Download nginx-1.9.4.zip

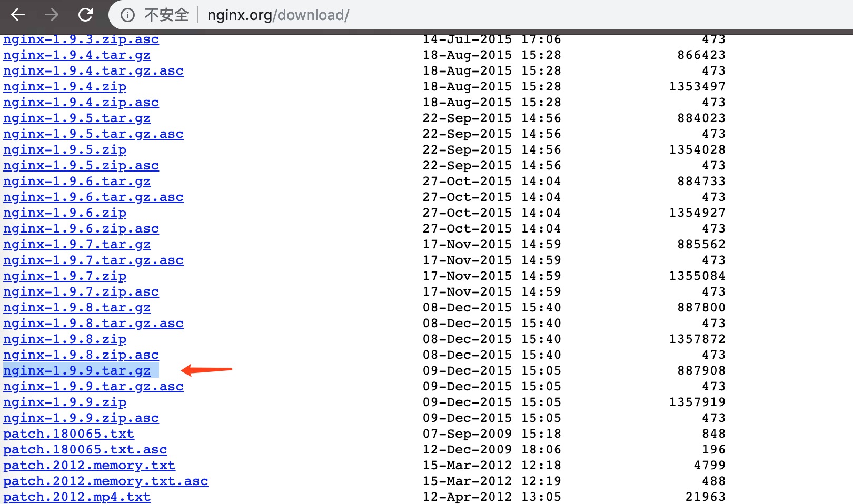click(x=65, y=87)
